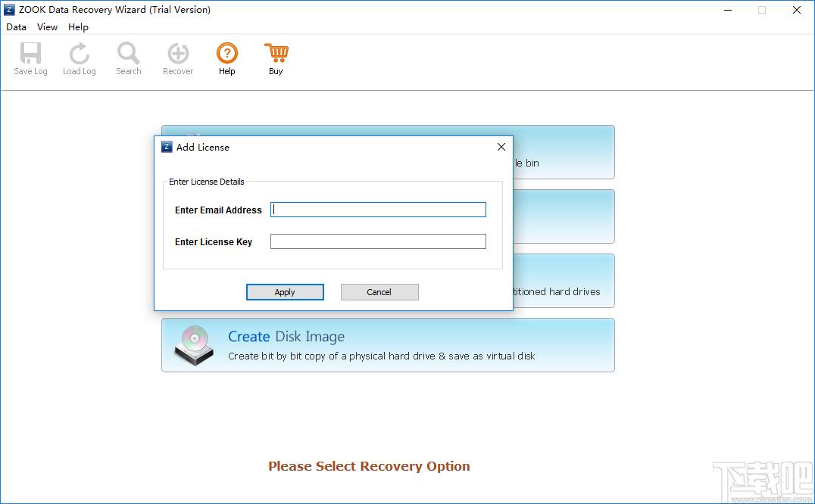Screen dimensions: 815x504
Task: Click Cancel in Add License dialog
Action: (379, 292)
